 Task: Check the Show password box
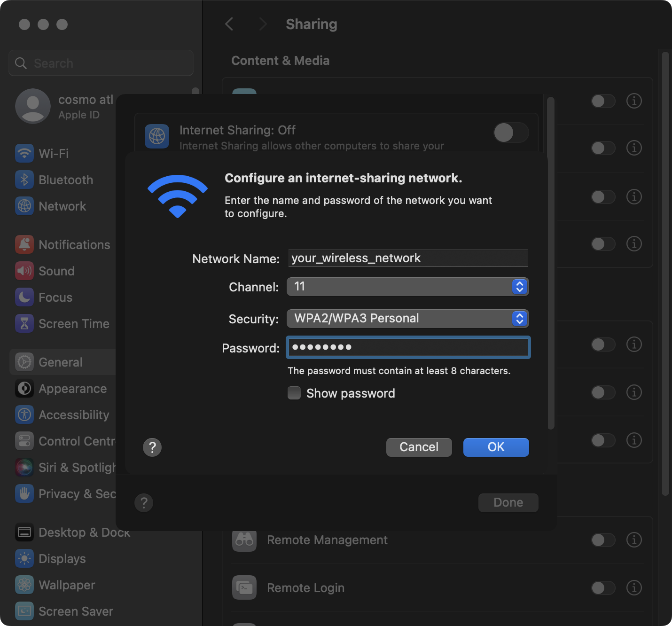[294, 393]
